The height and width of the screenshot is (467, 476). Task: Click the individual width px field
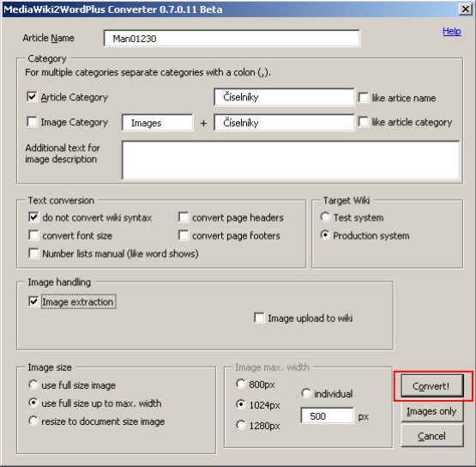click(x=328, y=415)
